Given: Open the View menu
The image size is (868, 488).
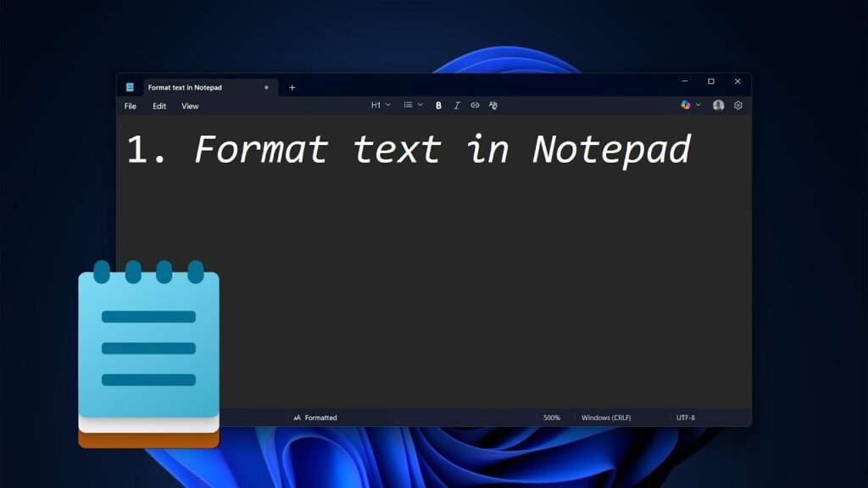Looking at the screenshot, I should point(190,106).
